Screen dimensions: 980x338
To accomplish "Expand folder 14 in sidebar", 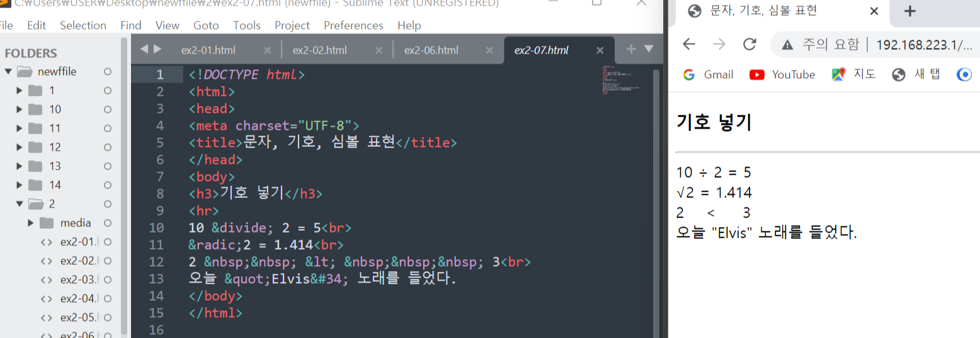I will 20,185.
